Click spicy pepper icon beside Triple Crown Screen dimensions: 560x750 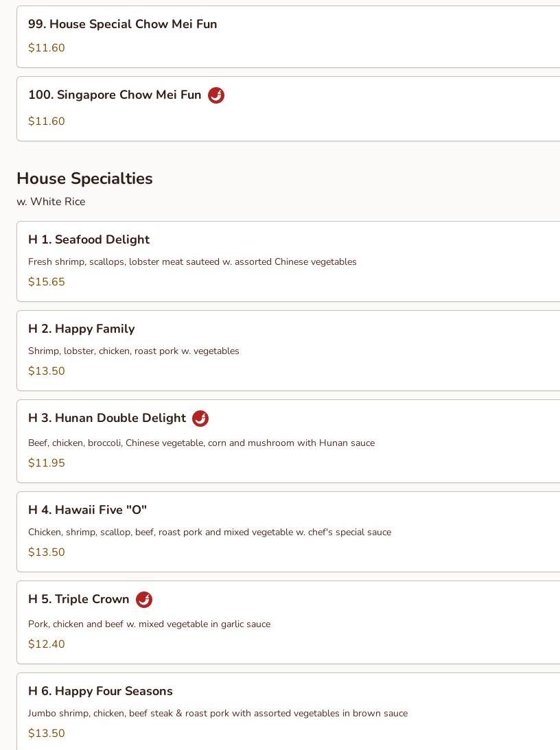click(144, 600)
